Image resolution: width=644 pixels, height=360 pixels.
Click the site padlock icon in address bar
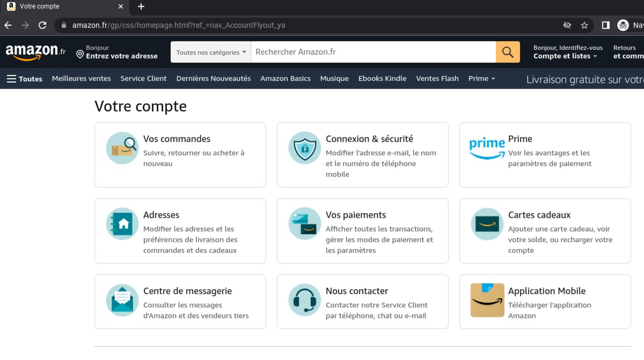(x=64, y=25)
